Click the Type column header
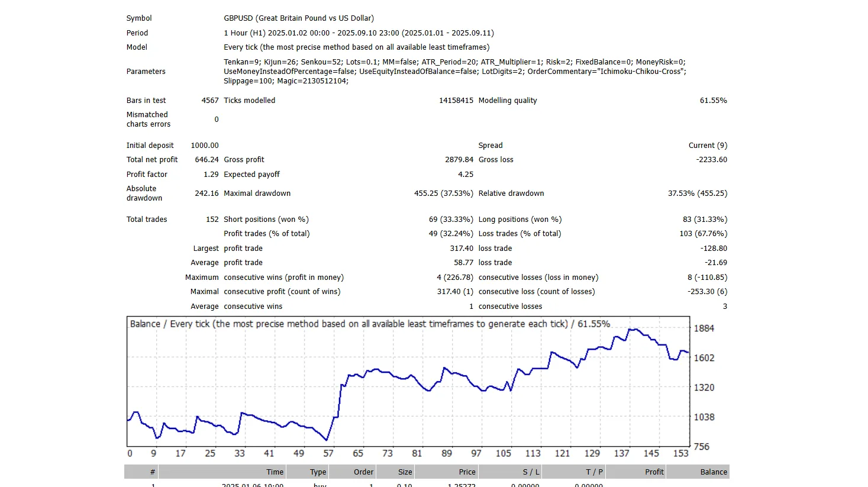 pos(317,472)
